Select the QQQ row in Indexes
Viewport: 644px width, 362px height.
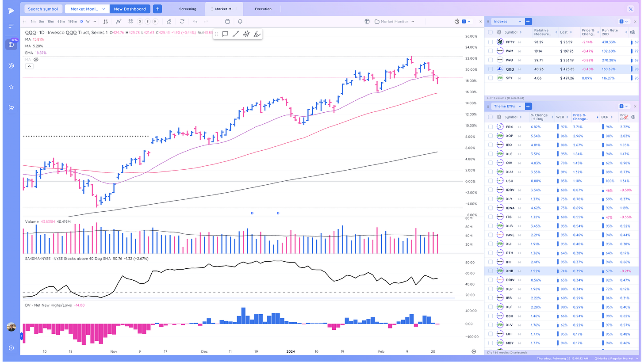coord(562,69)
